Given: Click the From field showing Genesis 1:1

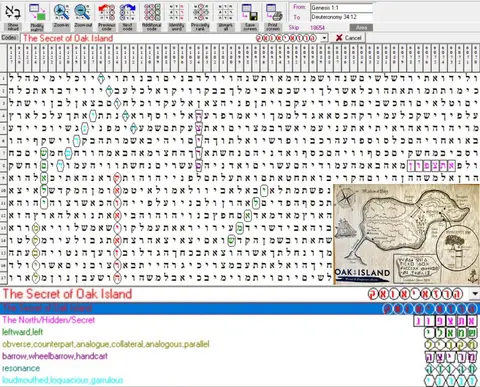Looking at the screenshot, I should click(x=341, y=7).
